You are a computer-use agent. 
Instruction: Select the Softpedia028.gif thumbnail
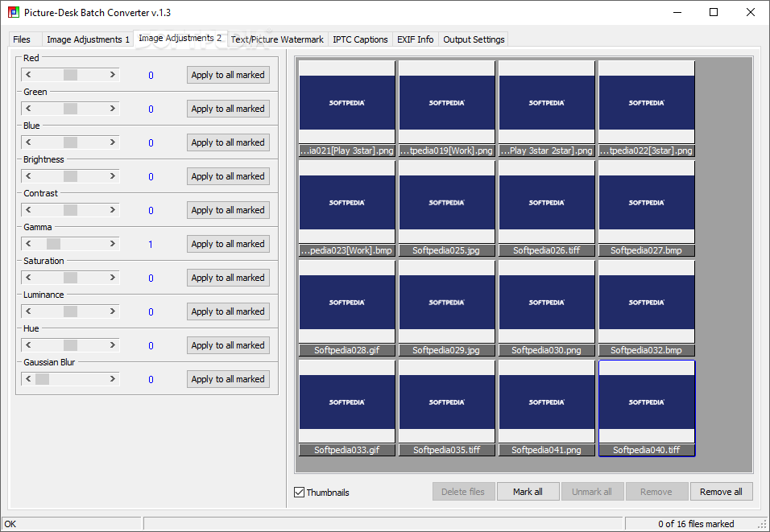coord(346,307)
